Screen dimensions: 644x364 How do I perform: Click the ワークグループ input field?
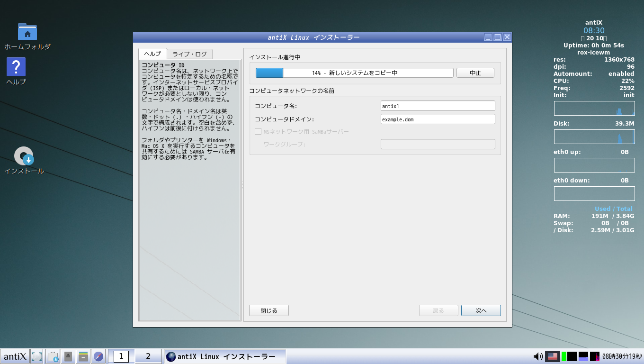coord(438,144)
